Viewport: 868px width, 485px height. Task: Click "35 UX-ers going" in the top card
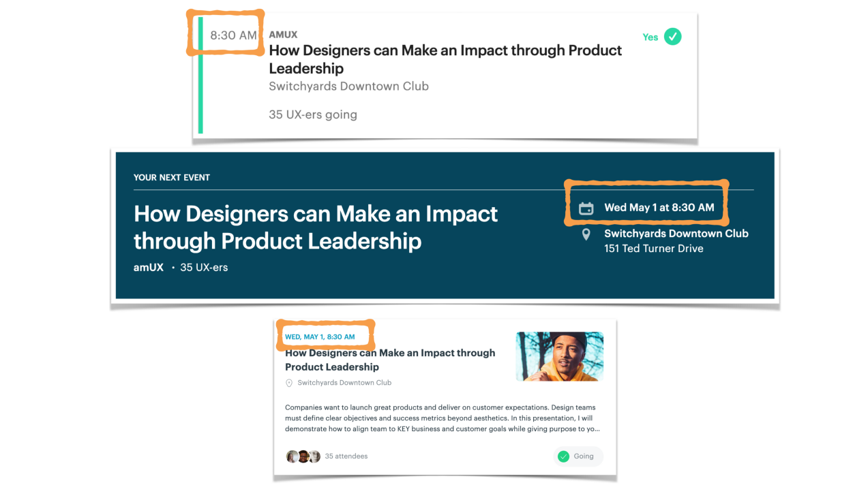(x=312, y=114)
